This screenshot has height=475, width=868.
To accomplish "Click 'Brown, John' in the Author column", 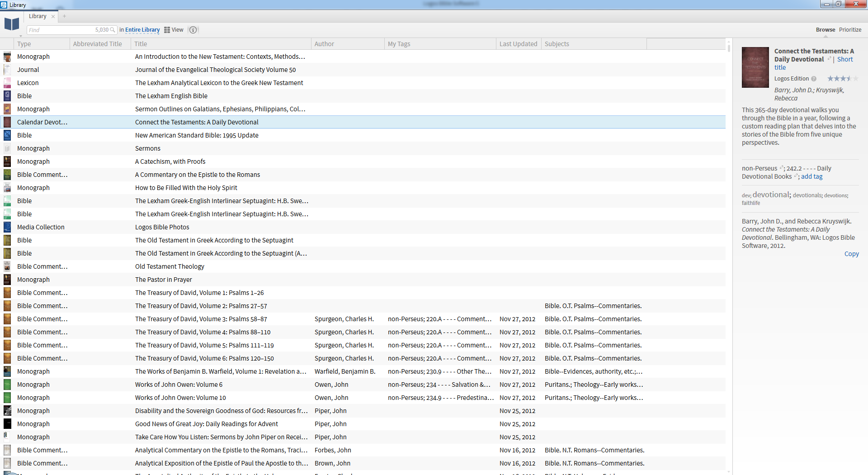I will pos(332,463).
